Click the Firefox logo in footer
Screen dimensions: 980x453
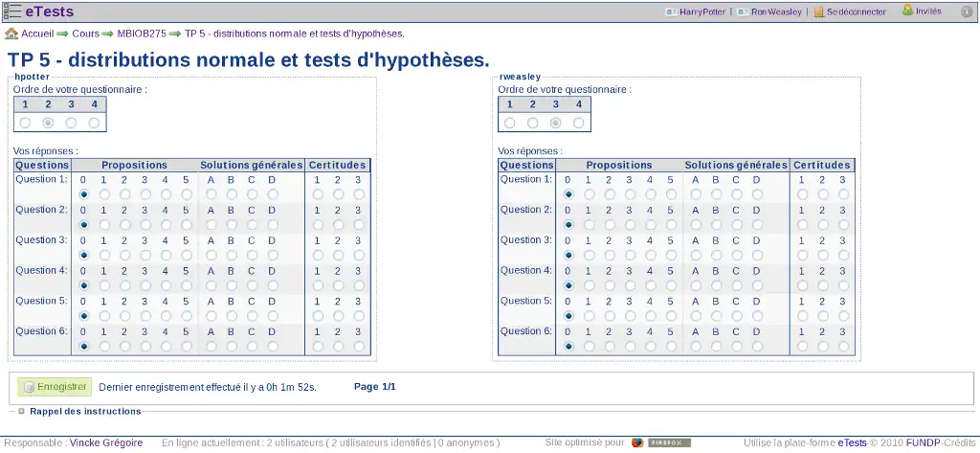pyautogui.click(x=636, y=442)
